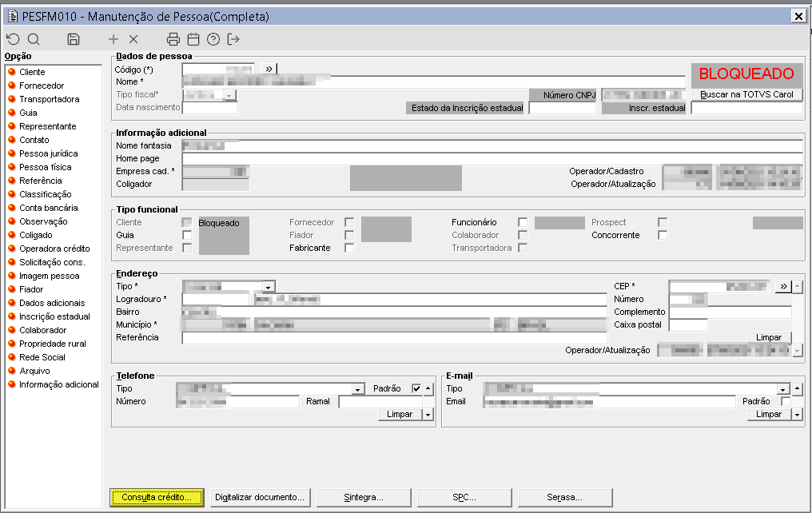The image size is (812, 513).
Task: Click the calendar toolbar icon
Action: pos(193,39)
